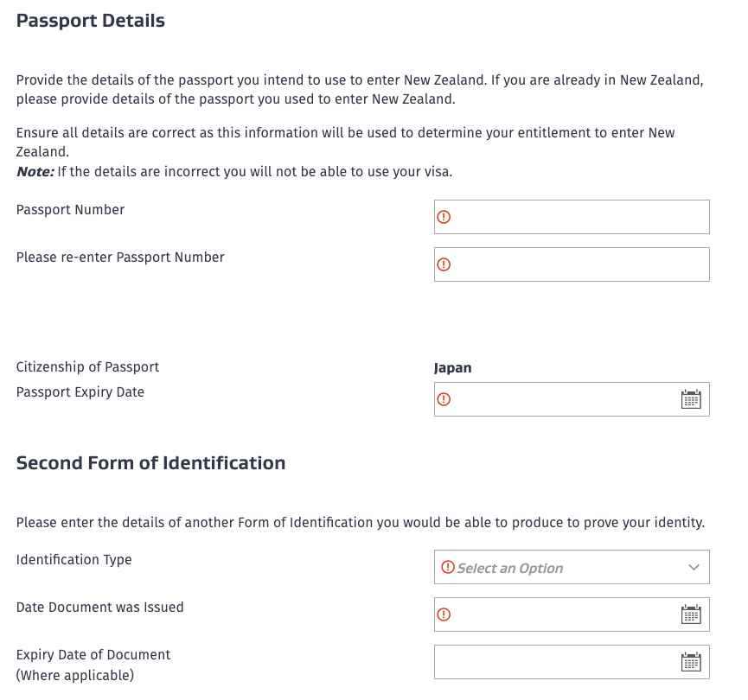
Task: Click the 'Identification Type' label
Action: point(74,559)
